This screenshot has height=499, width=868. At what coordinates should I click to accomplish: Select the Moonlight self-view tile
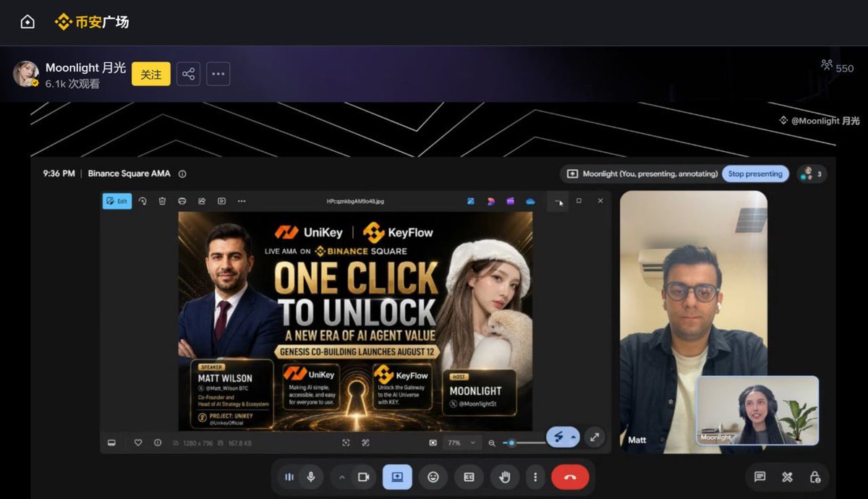pos(757,410)
